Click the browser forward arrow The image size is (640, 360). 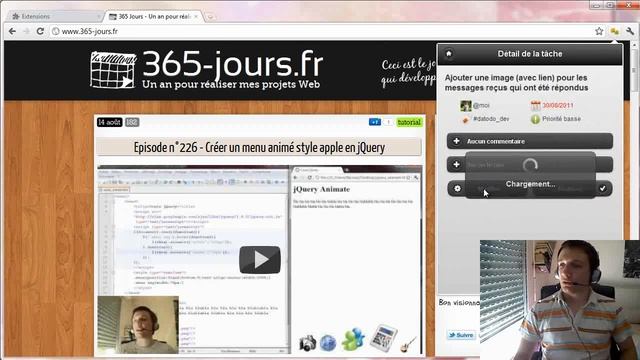click(27, 31)
